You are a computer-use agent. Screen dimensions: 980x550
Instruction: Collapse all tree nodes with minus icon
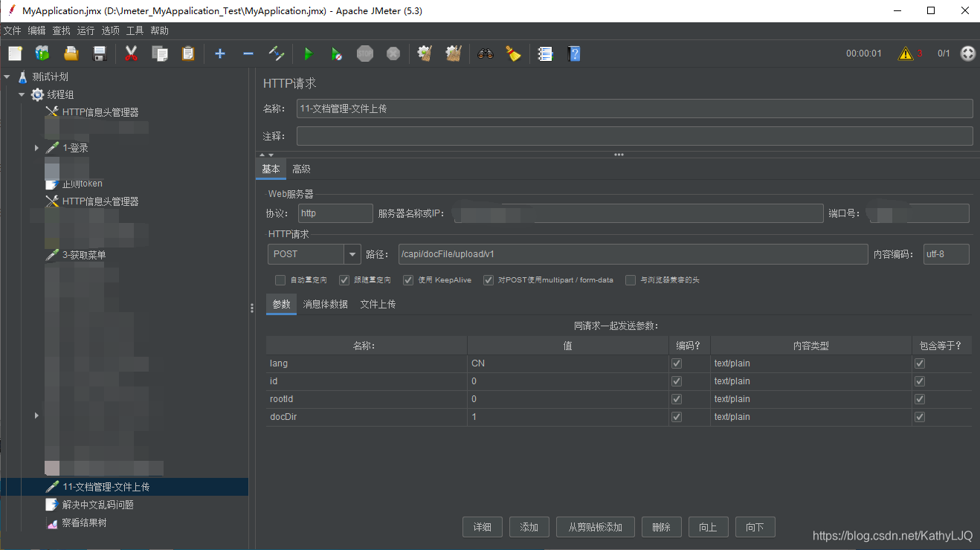[x=248, y=54]
